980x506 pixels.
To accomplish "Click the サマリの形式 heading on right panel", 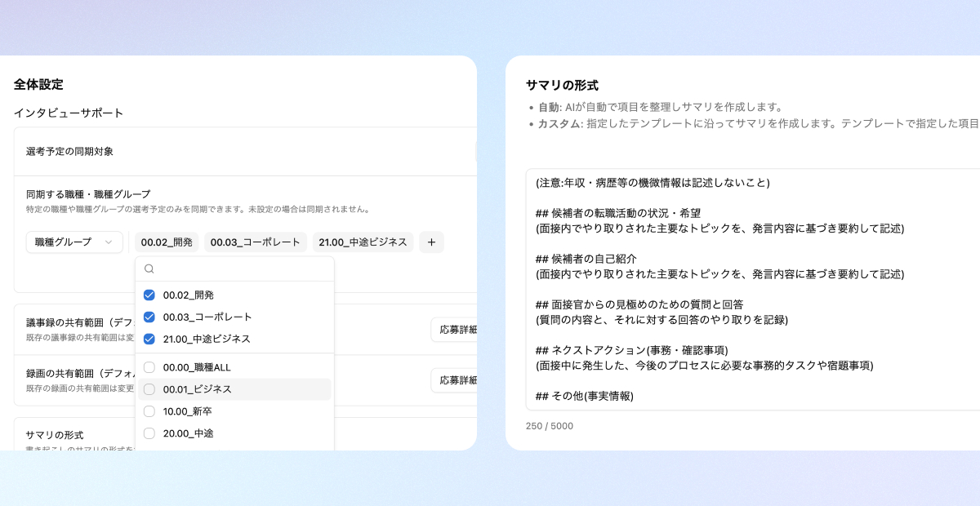I will point(562,85).
